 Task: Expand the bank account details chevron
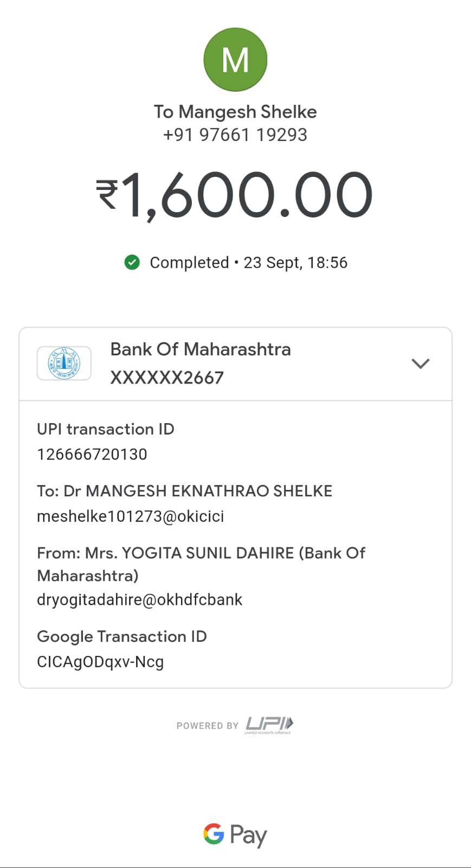[x=420, y=363]
